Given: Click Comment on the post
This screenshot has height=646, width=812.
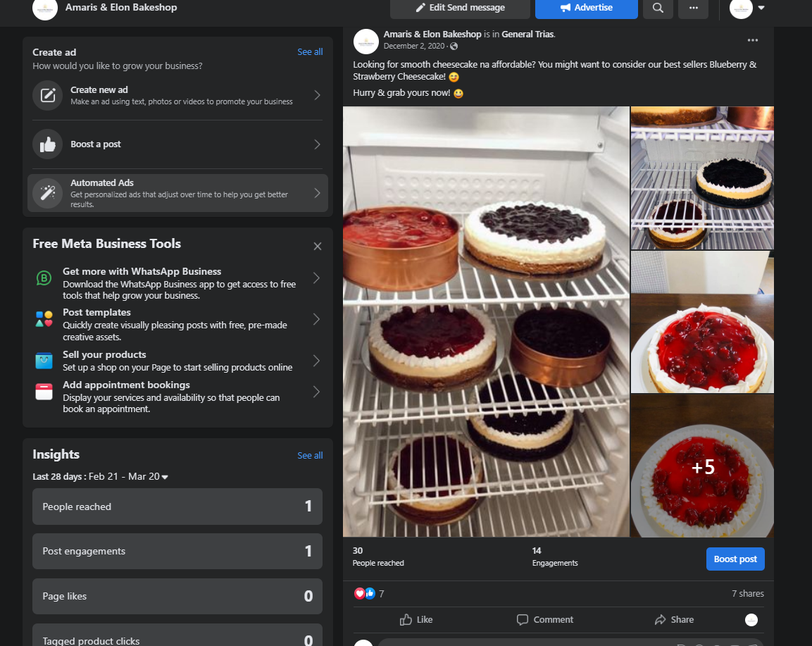Looking at the screenshot, I should 545,619.
